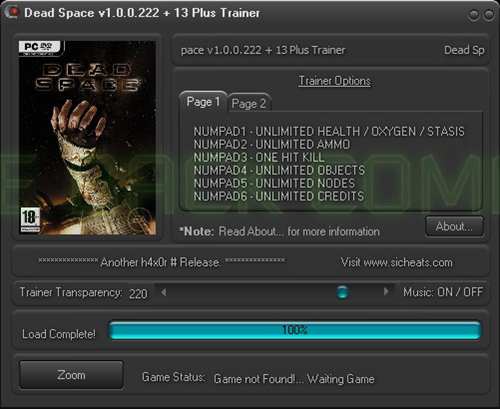The image size is (500, 409).
Task: Click NUMPAD2 Unlimited Ammo option
Action: click(x=272, y=144)
